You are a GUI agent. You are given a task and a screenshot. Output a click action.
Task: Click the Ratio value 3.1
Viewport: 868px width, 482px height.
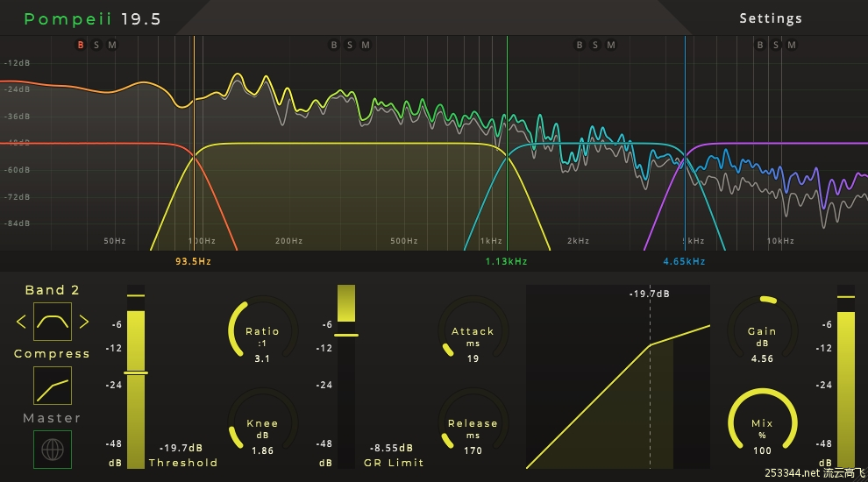(x=262, y=358)
